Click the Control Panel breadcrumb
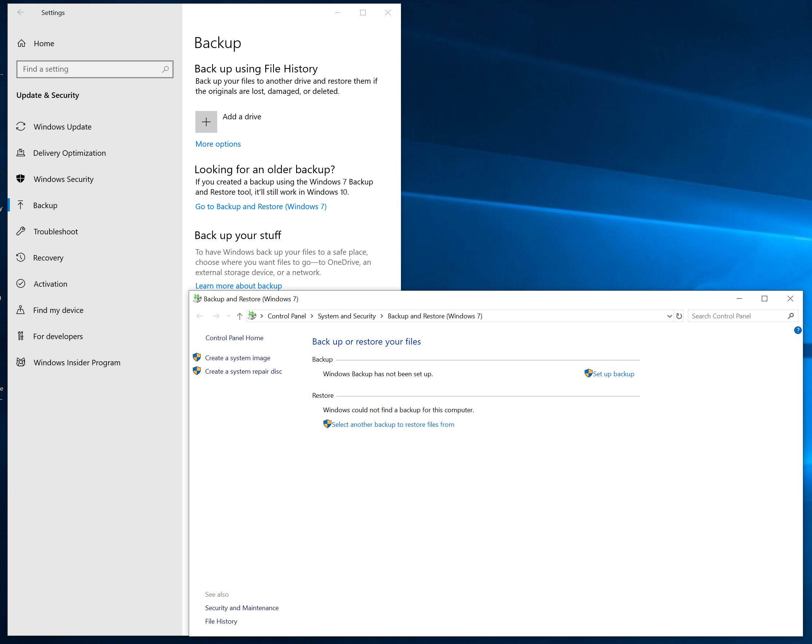812x644 pixels. 287,316
